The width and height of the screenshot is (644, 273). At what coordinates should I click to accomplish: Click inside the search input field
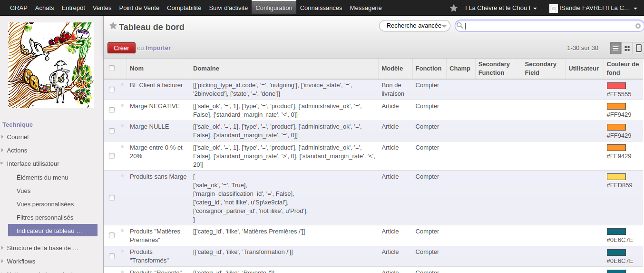tap(547, 26)
